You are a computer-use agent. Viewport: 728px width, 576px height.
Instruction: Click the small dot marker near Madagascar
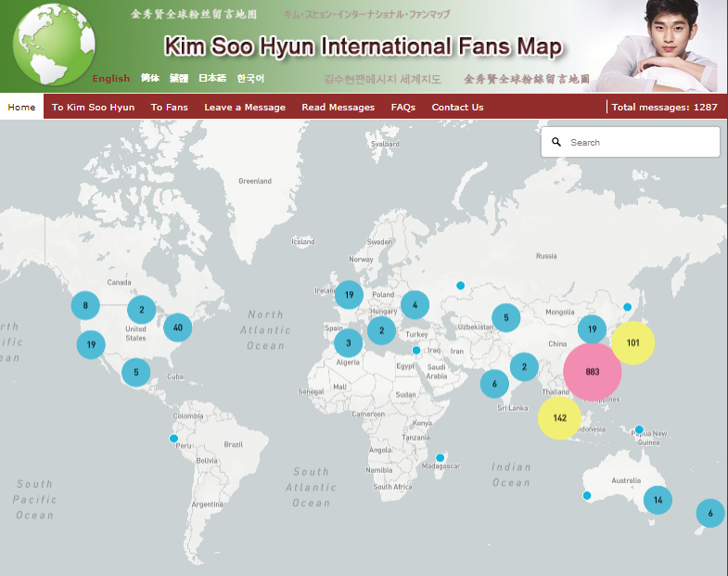441,458
